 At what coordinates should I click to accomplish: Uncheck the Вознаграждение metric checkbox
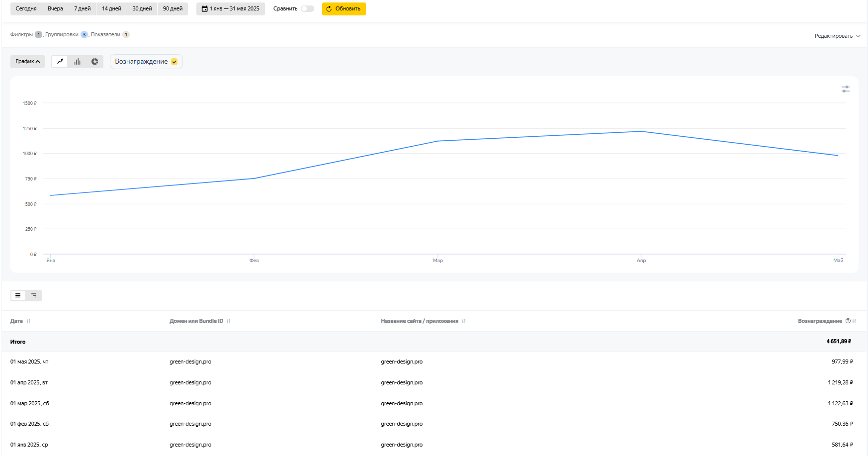174,62
